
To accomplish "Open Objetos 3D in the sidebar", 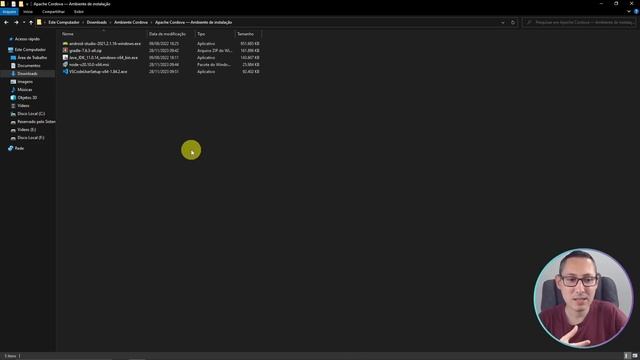I will [x=27, y=98].
